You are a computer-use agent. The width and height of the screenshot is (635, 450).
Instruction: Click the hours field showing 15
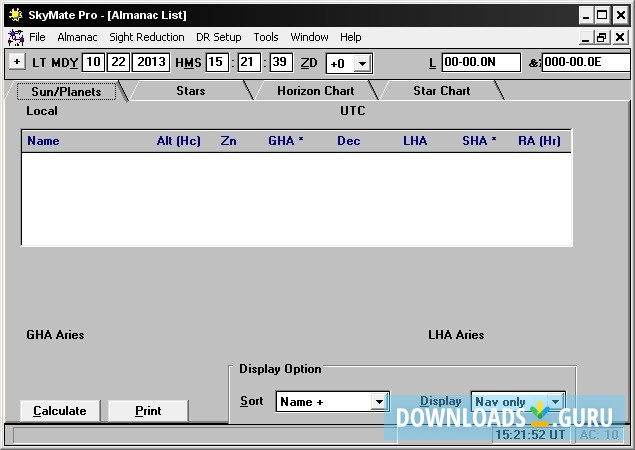pos(216,62)
